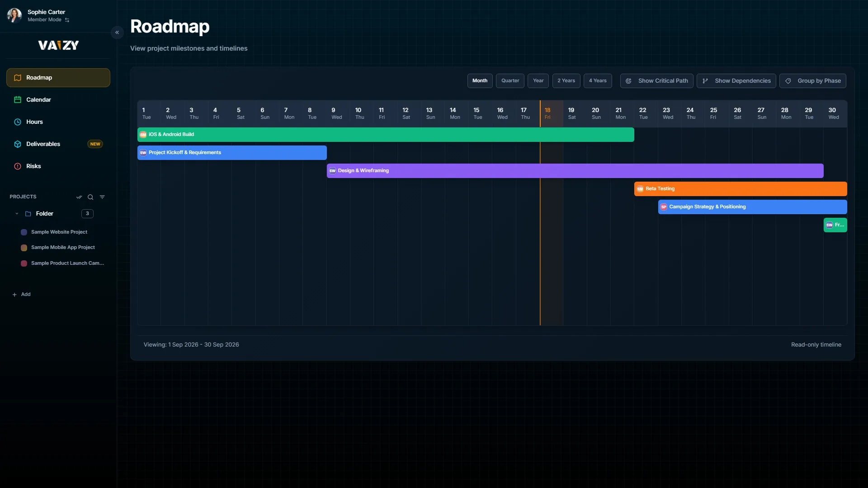Image resolution: width=868 pixels, height=488 pixels.
Task: Select the iOS & Android Build bar
Action: click(x=386, y=135)
